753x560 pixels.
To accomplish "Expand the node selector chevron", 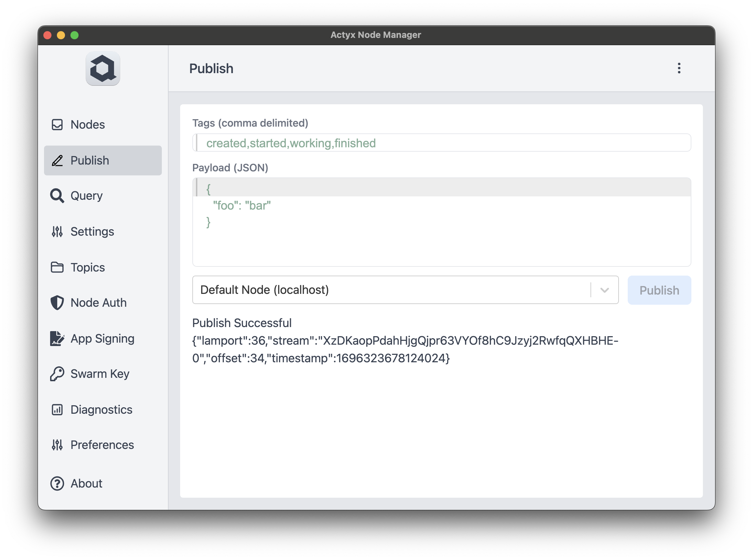I will click(604, 290).
